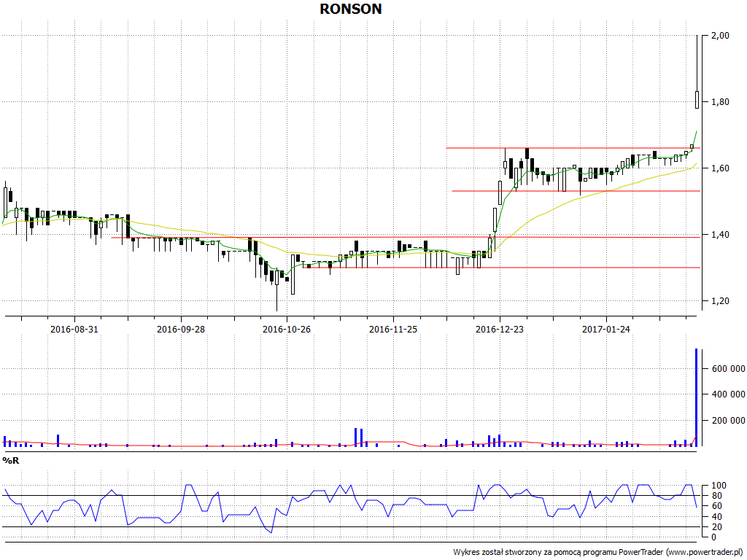This screenshot has height=560, width=747.
Task: Click the 2016-08-31 date label
Action: [74, 329]
